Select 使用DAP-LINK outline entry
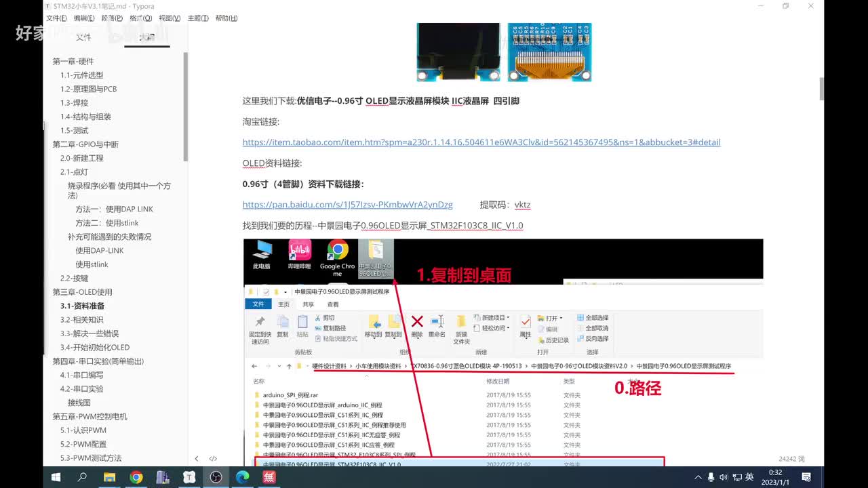Viewport: 868px width, 488px height. point(100,251)
